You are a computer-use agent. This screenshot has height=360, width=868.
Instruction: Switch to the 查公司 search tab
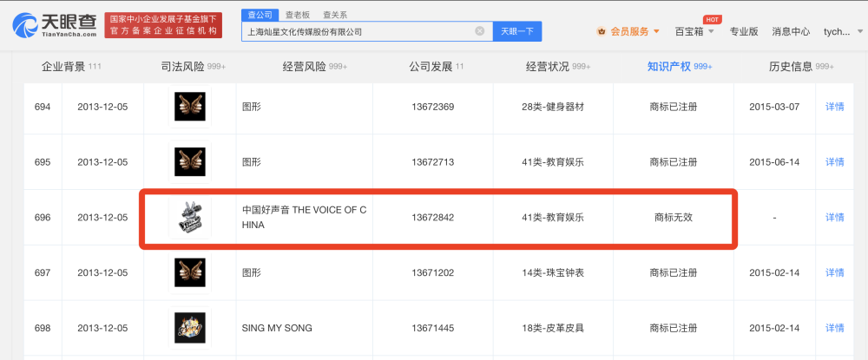coord(260,15)
